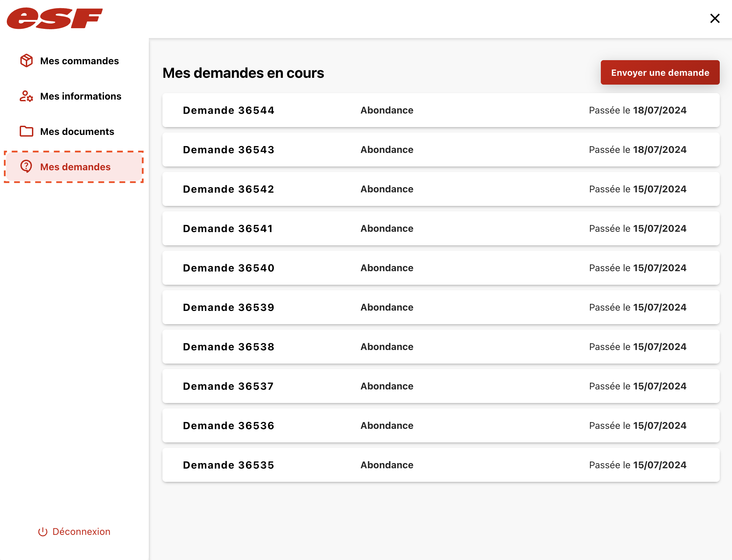Screen dimensions: 732x560
Task: Click the package icon beside Mes commandes
Action: pyautogui.click(x=26, y=61)
